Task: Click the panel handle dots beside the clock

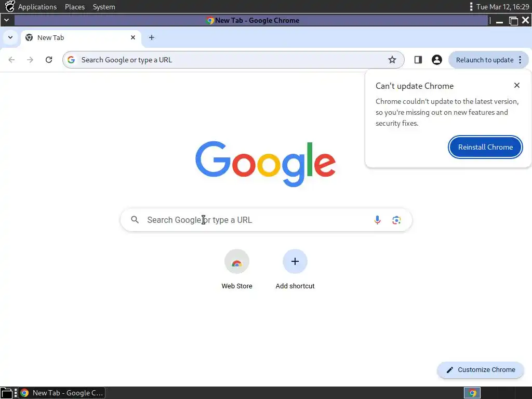Action: (471, 7)
